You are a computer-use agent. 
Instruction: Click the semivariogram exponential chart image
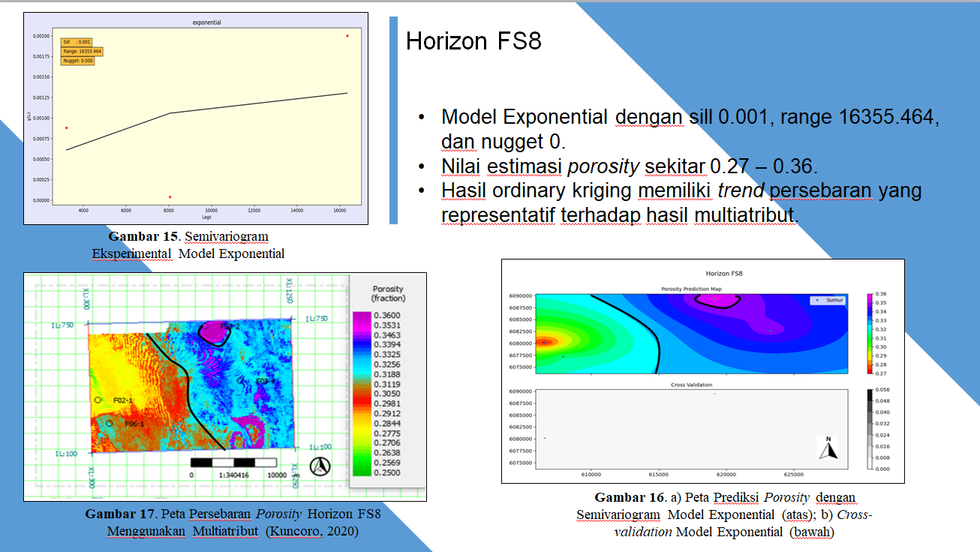[196, 118]
